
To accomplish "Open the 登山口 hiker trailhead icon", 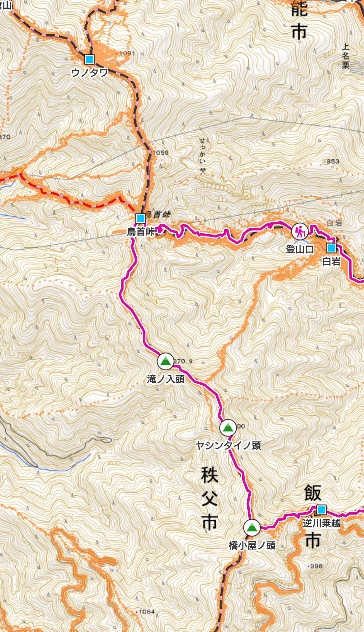I will (x=300, y=231).
